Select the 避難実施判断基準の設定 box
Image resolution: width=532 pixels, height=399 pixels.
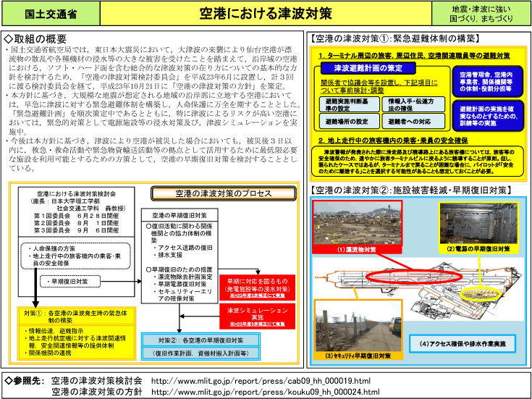(349, 104)
